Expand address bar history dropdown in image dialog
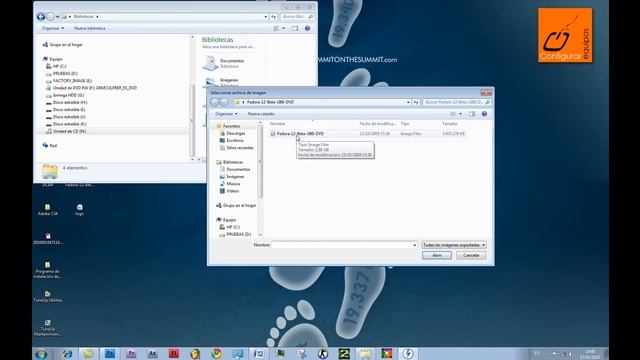The image size is (640, 360). click(x=408, y=102)
